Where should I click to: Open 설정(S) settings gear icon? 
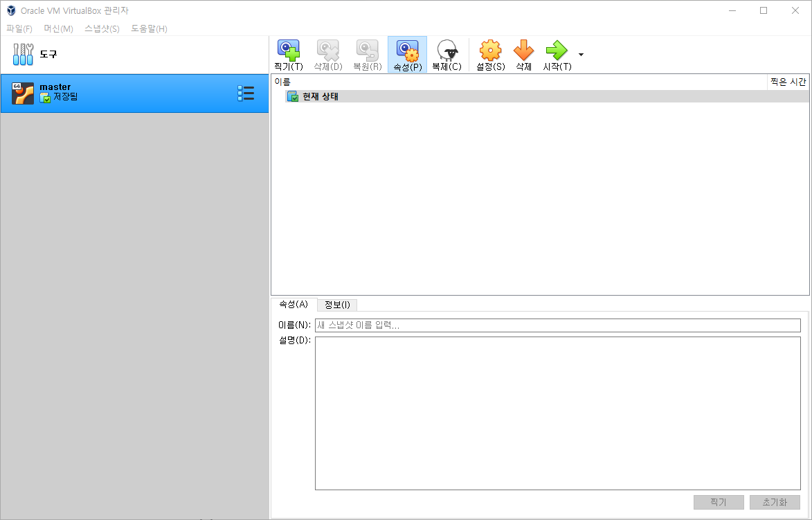point(490,51)
